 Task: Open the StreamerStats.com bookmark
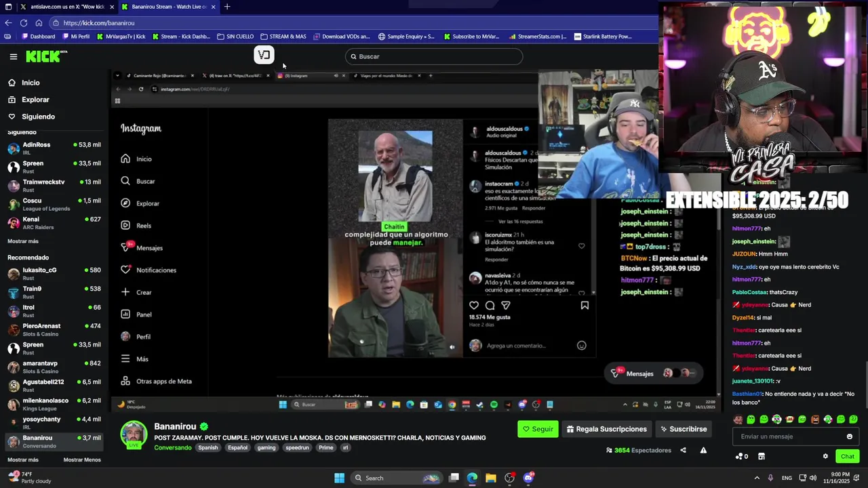click(537, 37)
